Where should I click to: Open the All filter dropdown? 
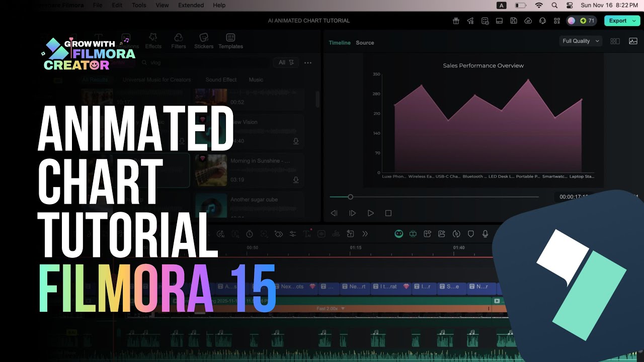[286, 63]
